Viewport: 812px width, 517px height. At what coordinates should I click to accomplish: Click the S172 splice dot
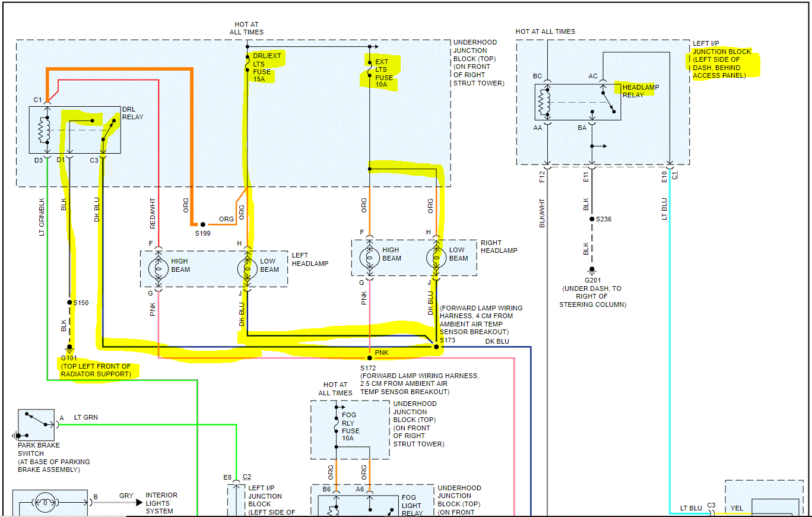(370, 358)
